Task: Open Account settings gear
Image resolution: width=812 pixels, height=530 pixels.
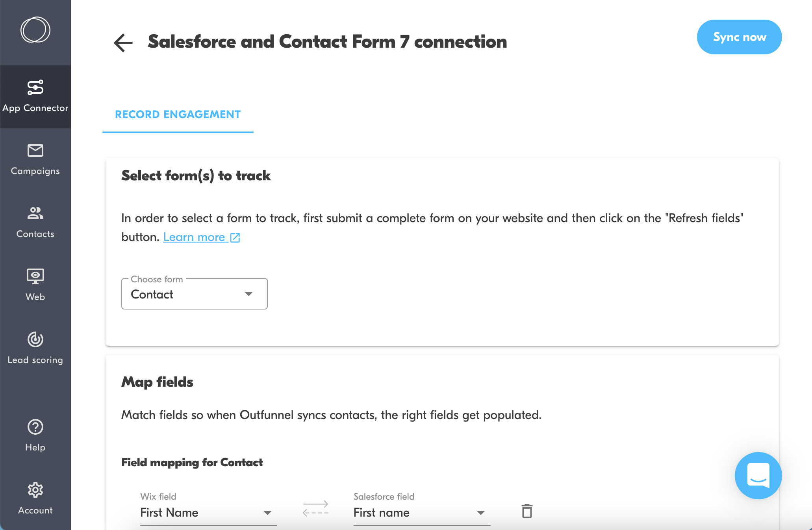Action: 35,498
